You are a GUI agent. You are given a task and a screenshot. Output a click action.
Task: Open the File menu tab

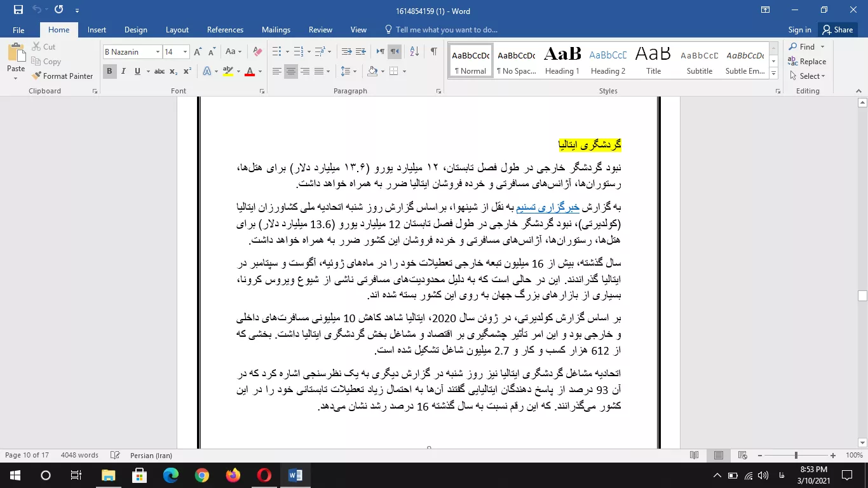pyautogui.click(x=18, y=30)
